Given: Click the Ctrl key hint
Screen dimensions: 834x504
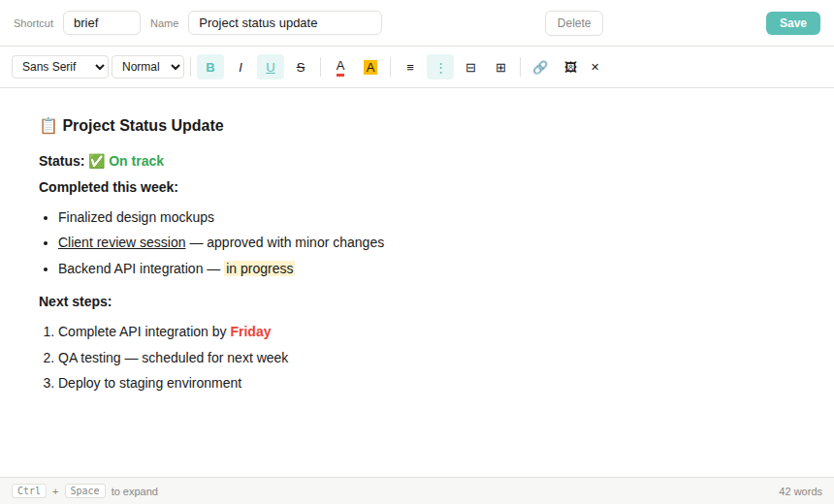Looking at the screenshot, I should [x=29, y=490].
